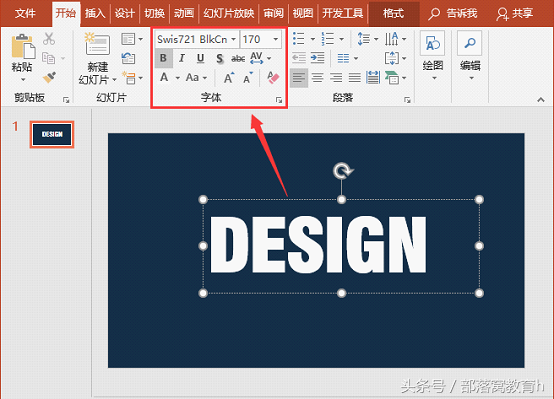Screen dimensions: 554x399
Task: Open the font size 170 dropdown
Action: [276, 39]
